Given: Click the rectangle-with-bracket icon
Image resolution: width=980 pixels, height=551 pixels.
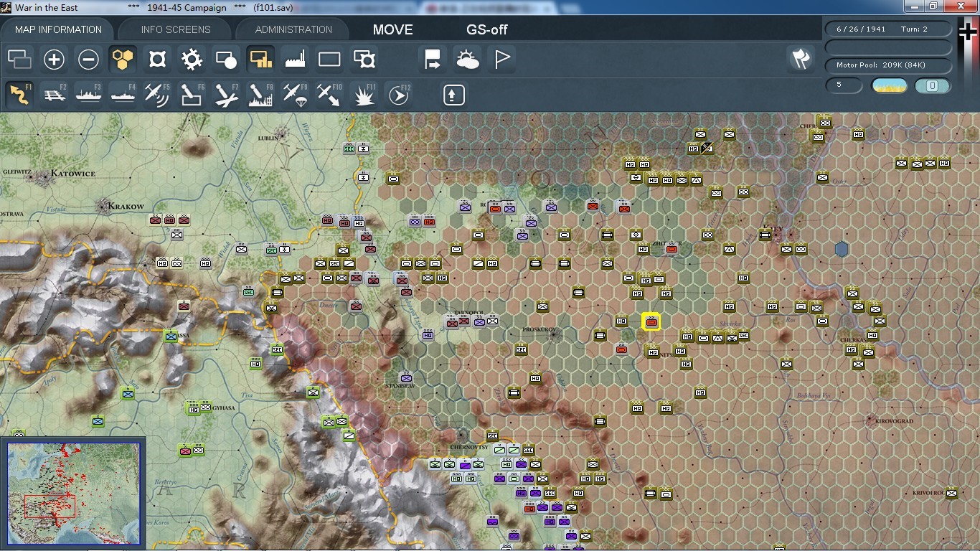Looking at the screenshot, I should pyautogui.click(x=364, y=59).
